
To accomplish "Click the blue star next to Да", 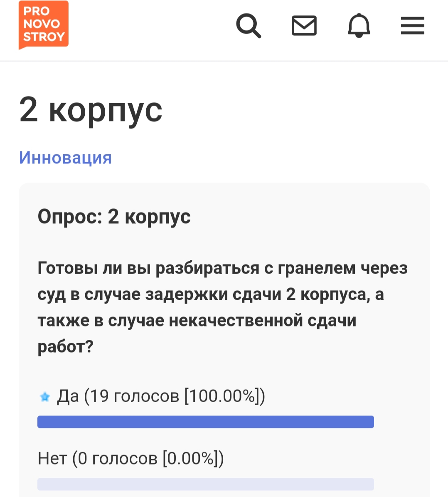I will click(45, 396).
